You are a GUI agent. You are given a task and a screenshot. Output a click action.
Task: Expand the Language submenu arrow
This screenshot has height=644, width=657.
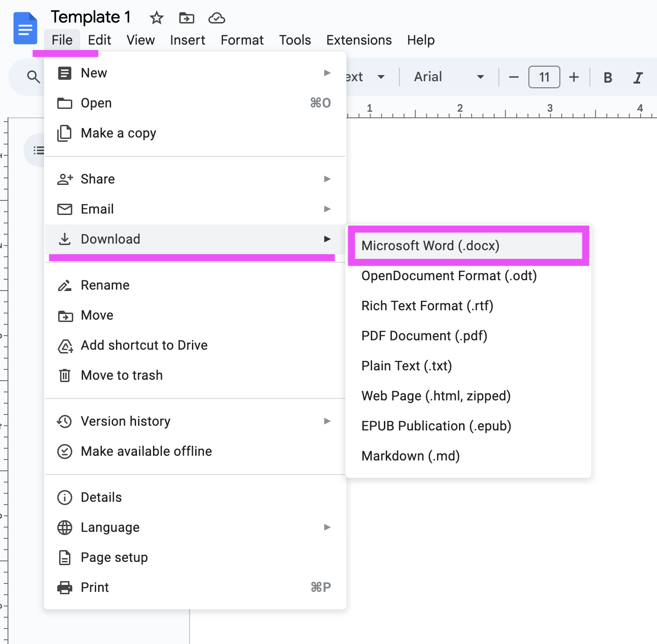327,527
